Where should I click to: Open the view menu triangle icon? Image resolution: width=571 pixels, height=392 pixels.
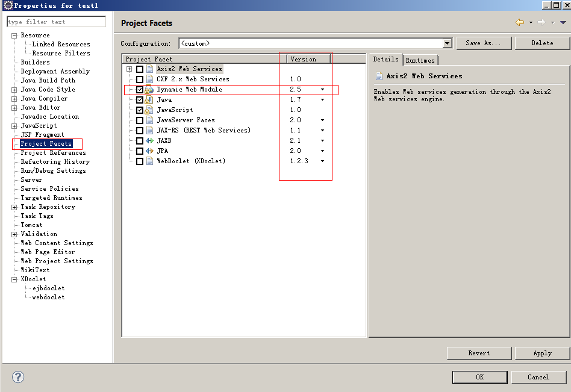click(x=563, y=22)
